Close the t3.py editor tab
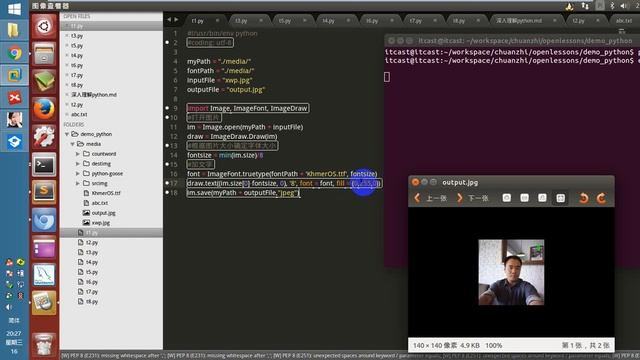Viewport: 640px width, 360px height. (261, 20)
